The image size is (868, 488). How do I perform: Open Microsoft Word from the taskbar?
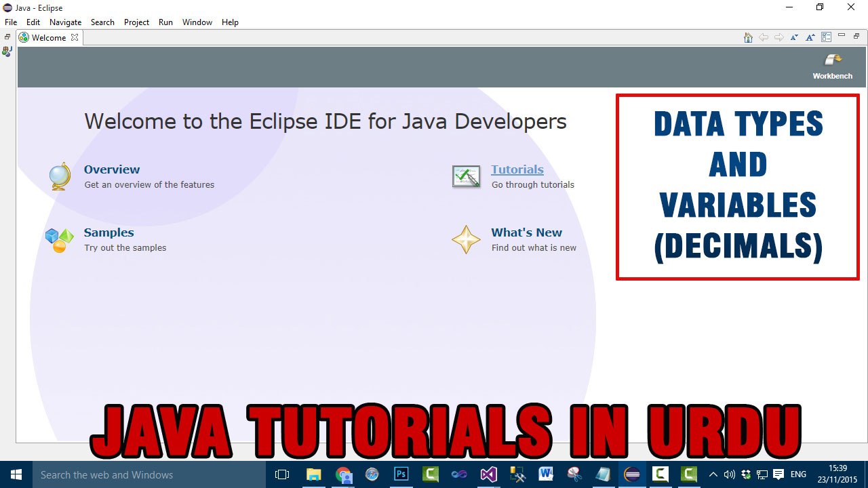click(546, 474)
